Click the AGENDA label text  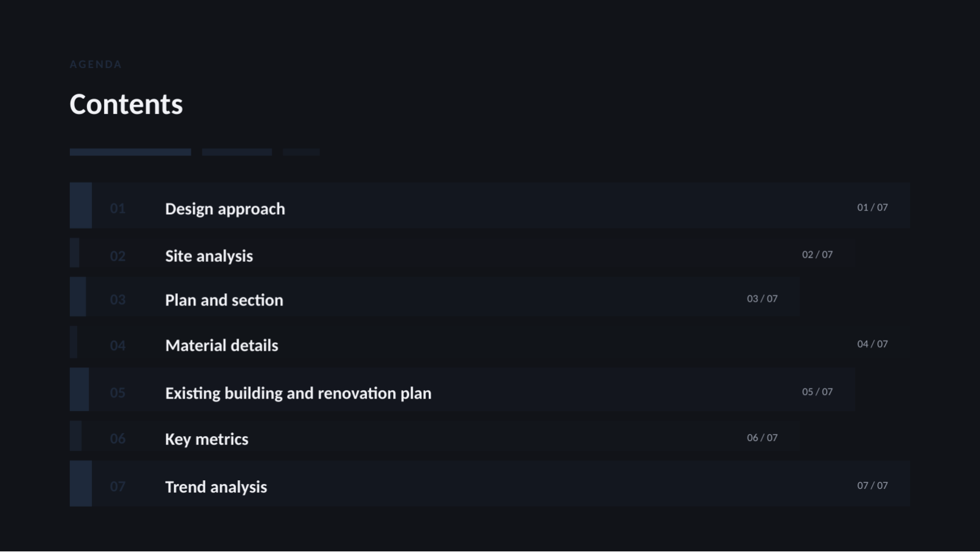point(96,64)
